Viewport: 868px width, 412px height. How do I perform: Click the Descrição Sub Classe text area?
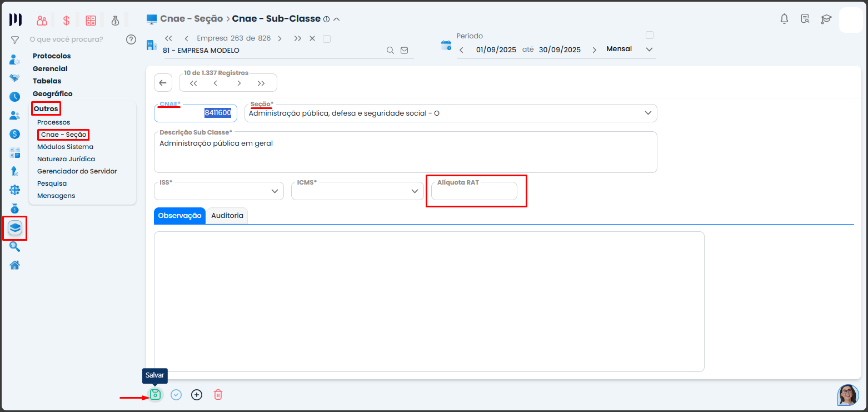coord(406,152)
